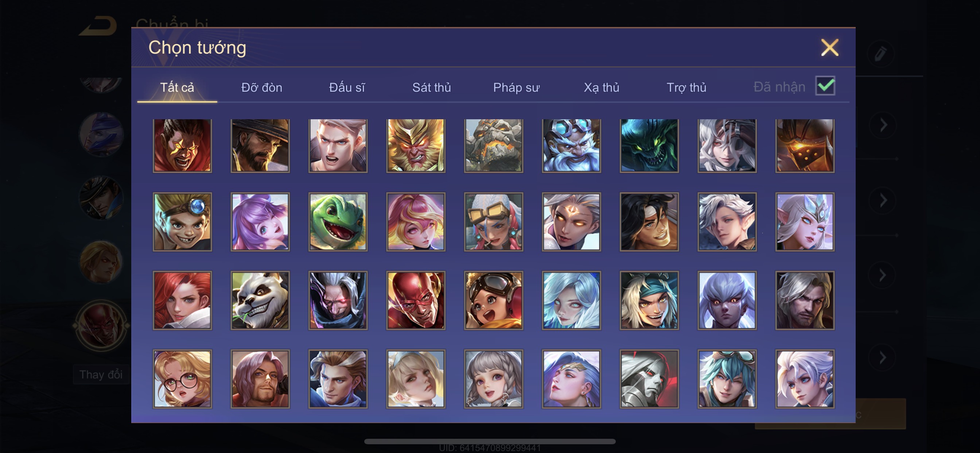Uncheck the Đã nhận checkbox
980x453 pixels.
(825, 86)
